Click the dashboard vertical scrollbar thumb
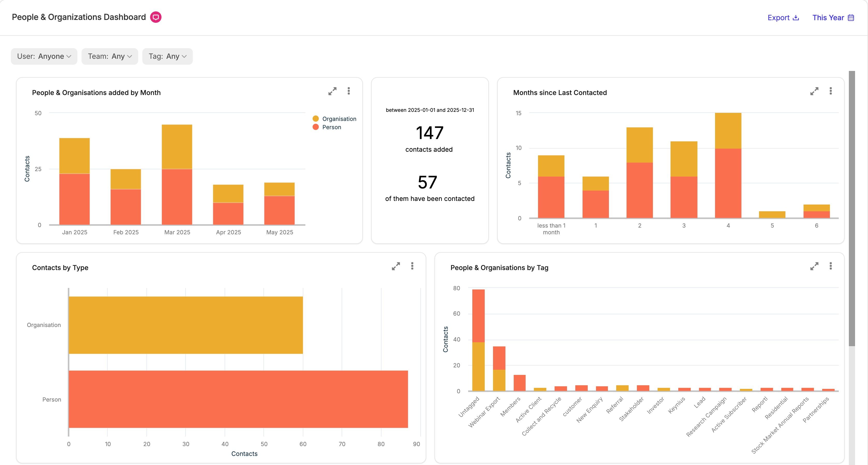Image resolution: width=868 pixels, height=465 pixels. (x=852, y=208)
